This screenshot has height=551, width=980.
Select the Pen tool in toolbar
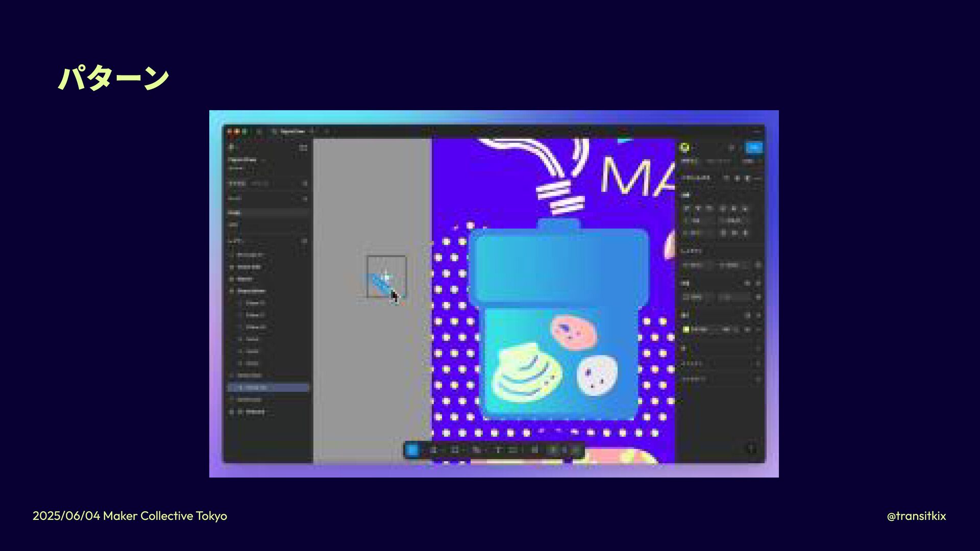476,450
